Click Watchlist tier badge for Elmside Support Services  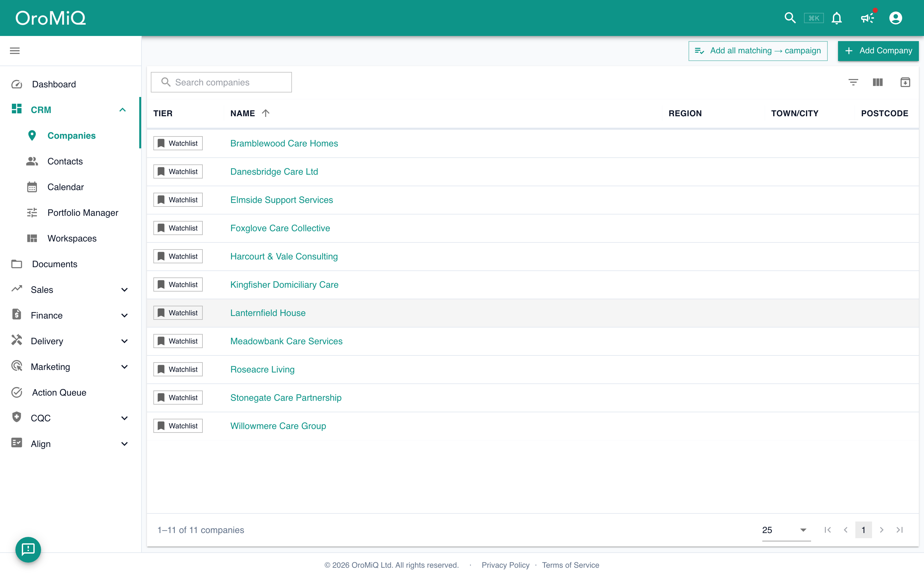pos(178,200)
